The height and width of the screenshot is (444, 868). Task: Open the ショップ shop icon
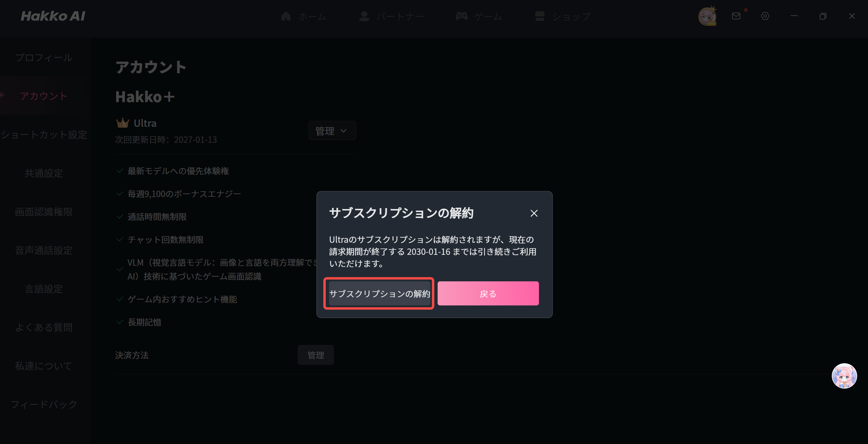tap(539, 16)
